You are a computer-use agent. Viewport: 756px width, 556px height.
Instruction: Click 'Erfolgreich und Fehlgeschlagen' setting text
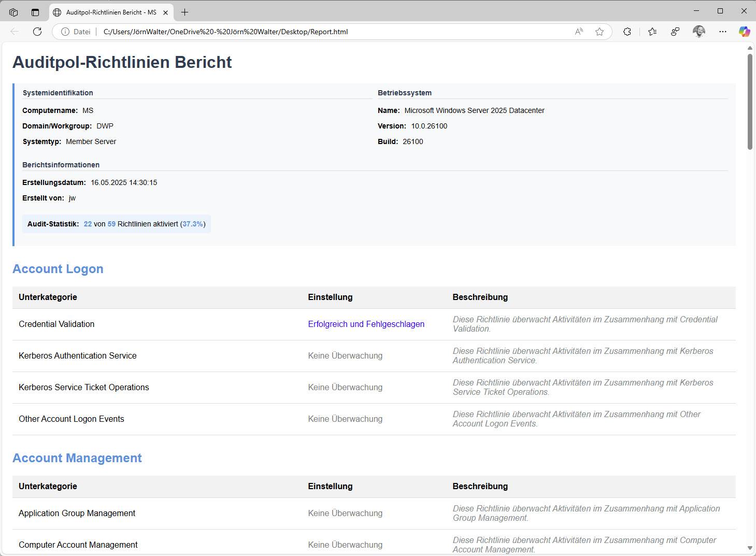tap(366, 324)
